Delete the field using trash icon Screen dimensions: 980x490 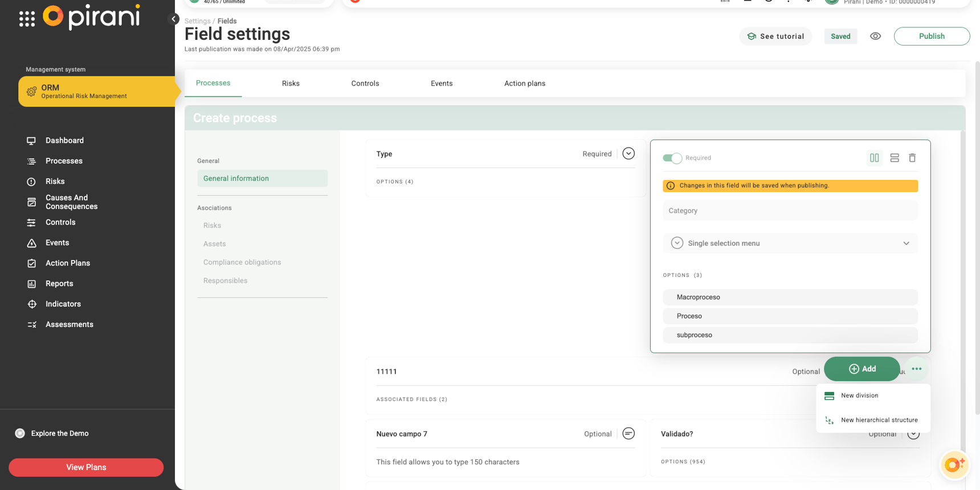click(x=912, y=158)
